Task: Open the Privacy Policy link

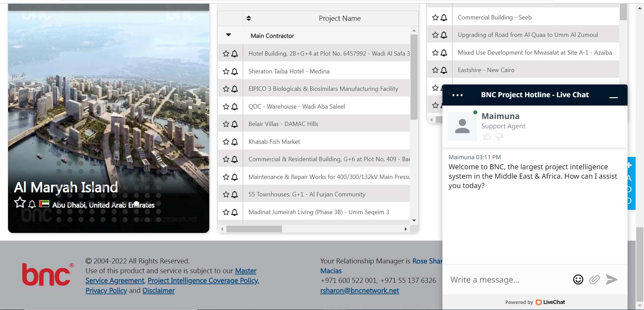Action: click(106, 291)
